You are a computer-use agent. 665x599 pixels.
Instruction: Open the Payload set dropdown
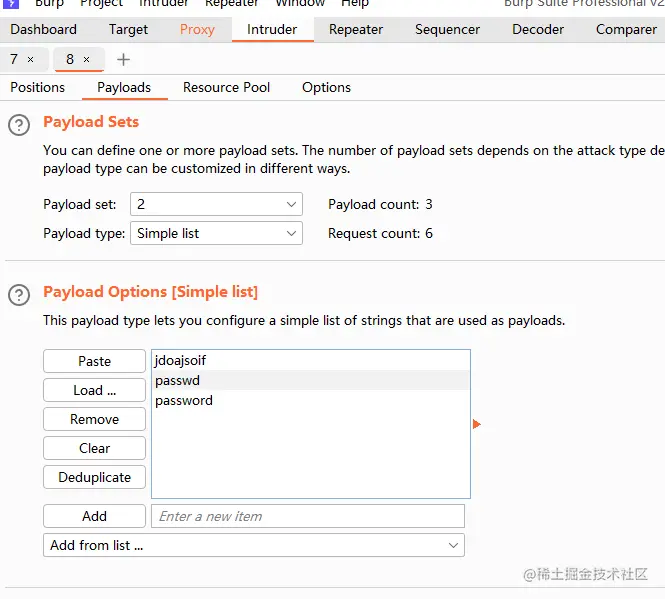click(x=216, y=204)
